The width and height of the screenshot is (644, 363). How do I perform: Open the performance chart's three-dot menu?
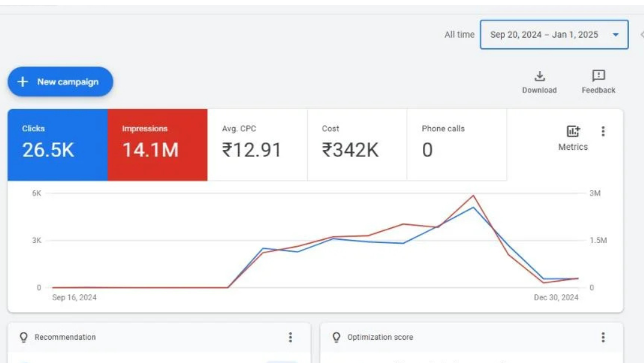[603, 131]
